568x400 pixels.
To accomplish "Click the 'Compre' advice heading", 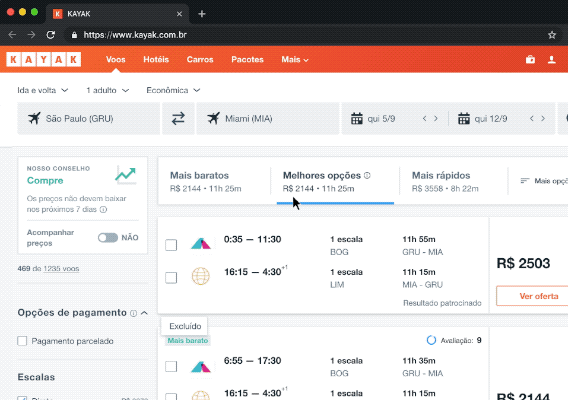I will [45, 180].
